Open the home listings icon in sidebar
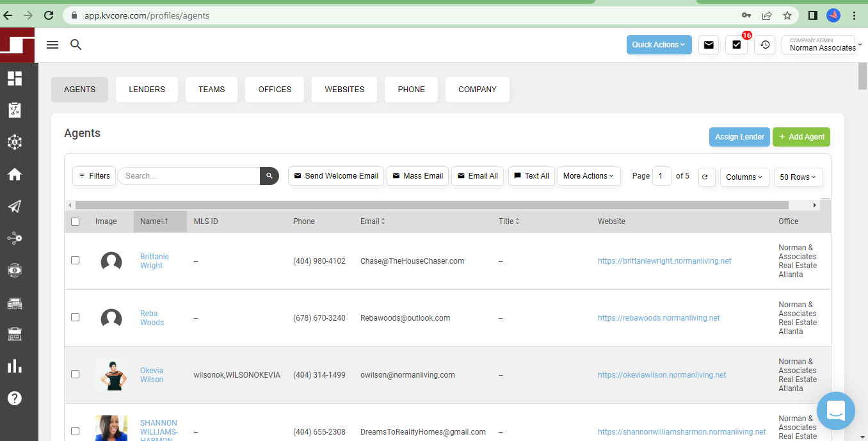868x441 pixels. click(x=15, y=174)
